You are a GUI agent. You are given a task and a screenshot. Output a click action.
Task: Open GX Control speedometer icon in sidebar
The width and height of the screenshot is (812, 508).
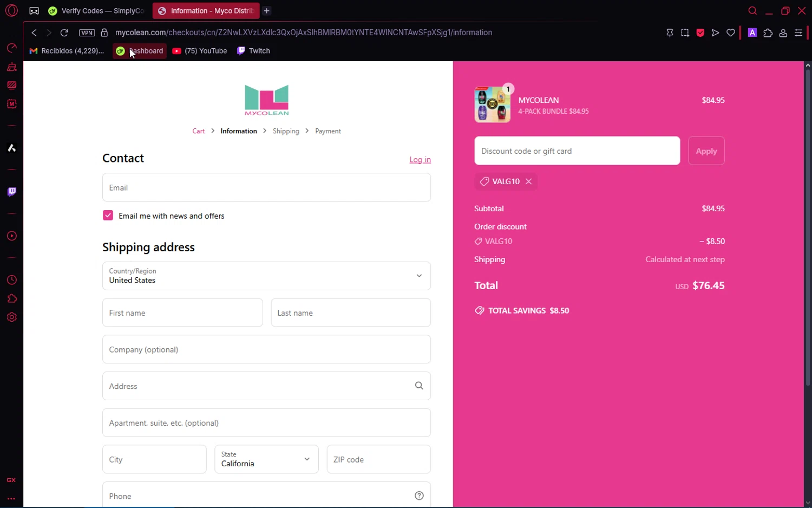pos(11,48)
